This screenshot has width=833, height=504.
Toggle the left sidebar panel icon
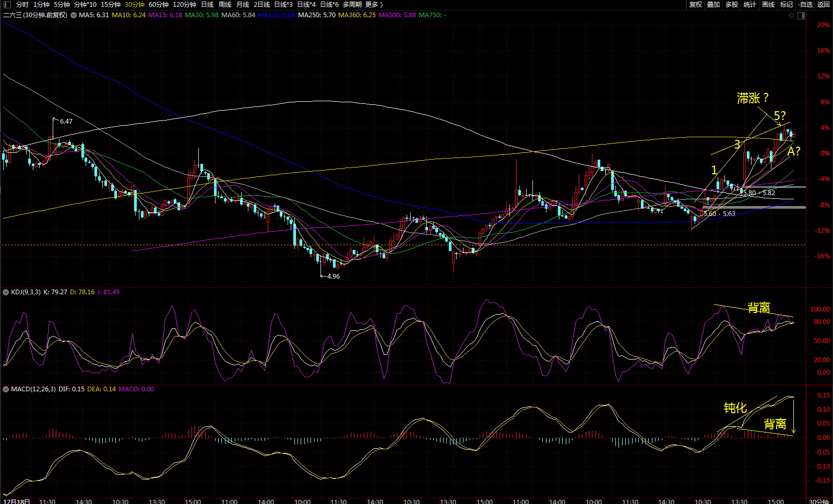click(x=7, y=5)
